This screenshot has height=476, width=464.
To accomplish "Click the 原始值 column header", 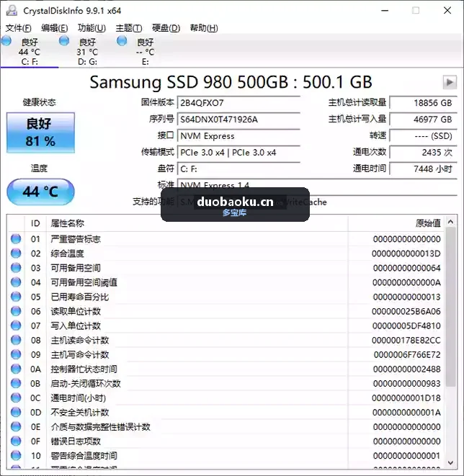I will pyautogui.click(x=396, y=223).
